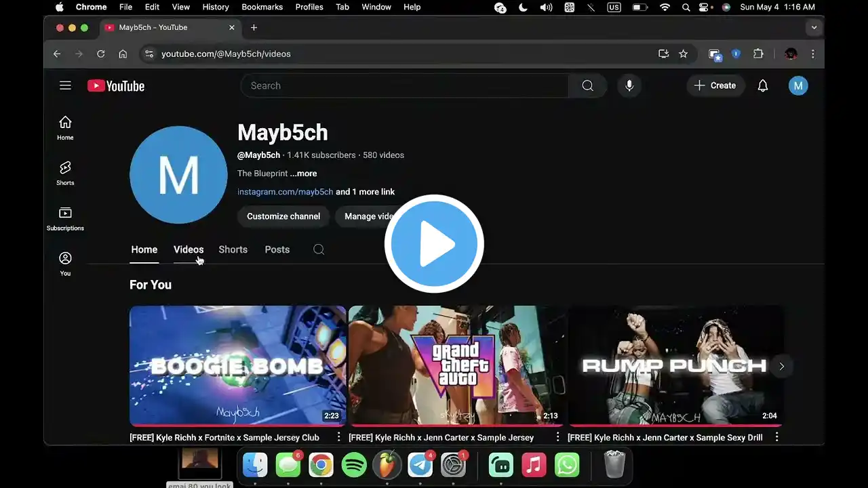Open the notifications bell
This screenshot has width=868, height=488.
pos(763,85)
